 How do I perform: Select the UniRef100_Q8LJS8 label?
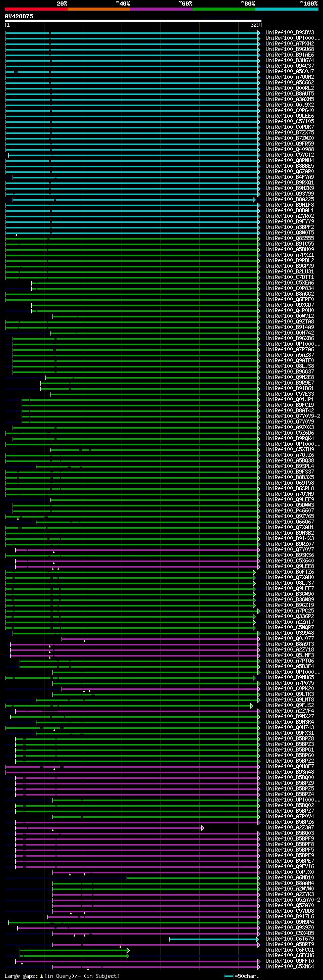point(290,366)
